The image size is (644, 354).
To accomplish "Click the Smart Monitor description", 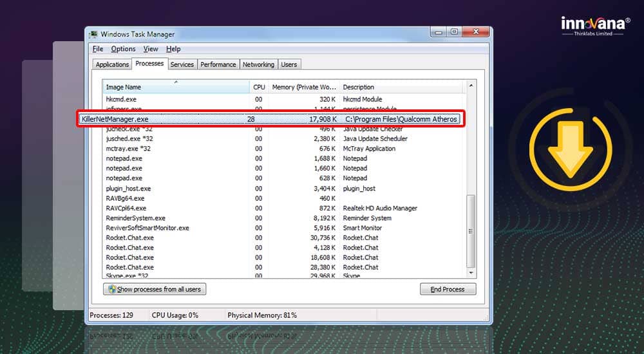I will point(362,228).
